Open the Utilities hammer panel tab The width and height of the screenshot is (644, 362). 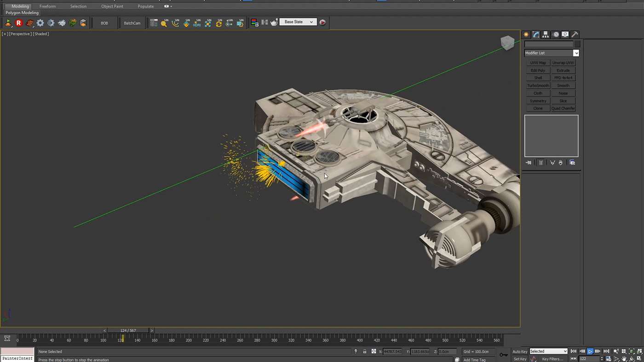click(575, 34)
